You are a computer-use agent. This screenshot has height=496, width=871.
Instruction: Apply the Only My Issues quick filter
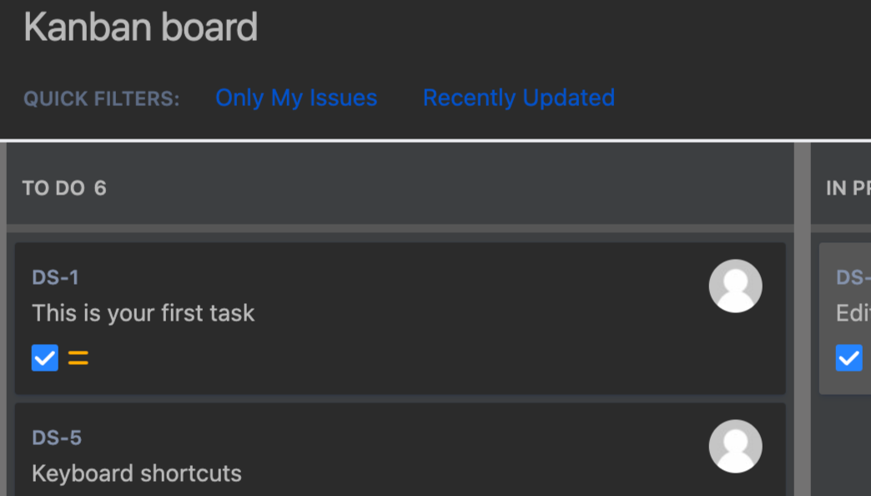pyautogui.click(x=296, y=98)
